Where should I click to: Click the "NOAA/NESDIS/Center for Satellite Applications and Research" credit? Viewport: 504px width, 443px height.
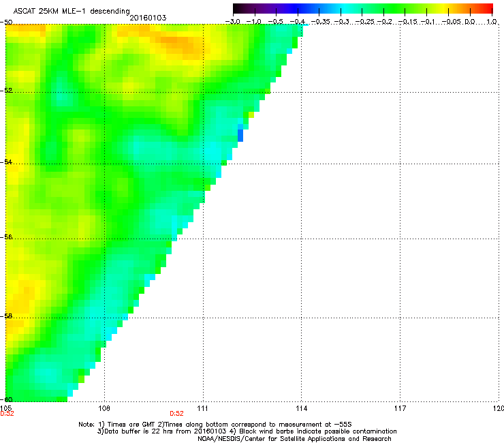click(294, 439)
